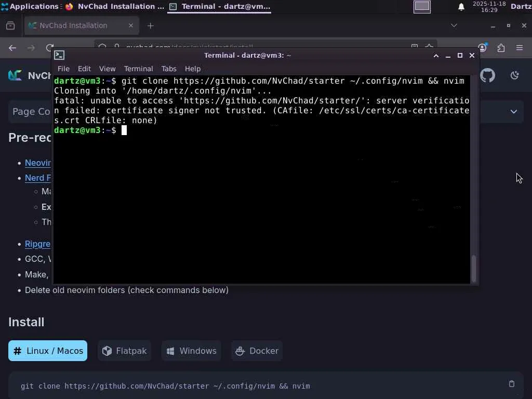Screen dimensions: 532x399
Task: Open the Terminal Edit menu
Action: point(84,69)
